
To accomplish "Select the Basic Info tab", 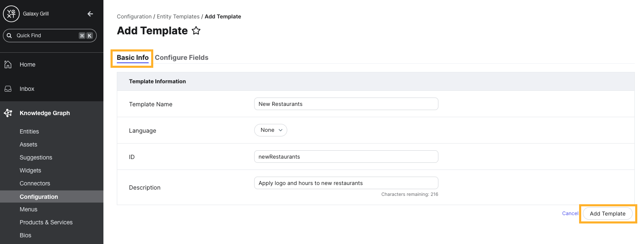I will click(x=132, y=58).
